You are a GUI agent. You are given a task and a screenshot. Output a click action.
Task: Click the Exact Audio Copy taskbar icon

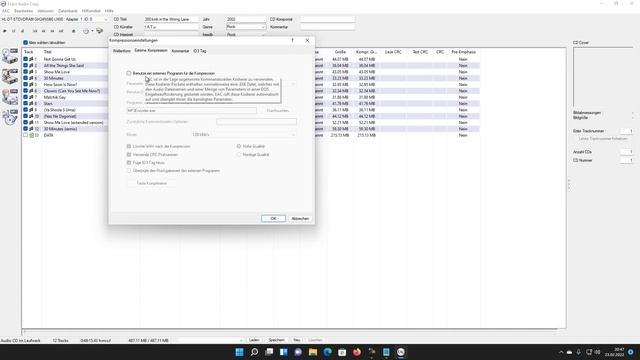pos(401,352)
